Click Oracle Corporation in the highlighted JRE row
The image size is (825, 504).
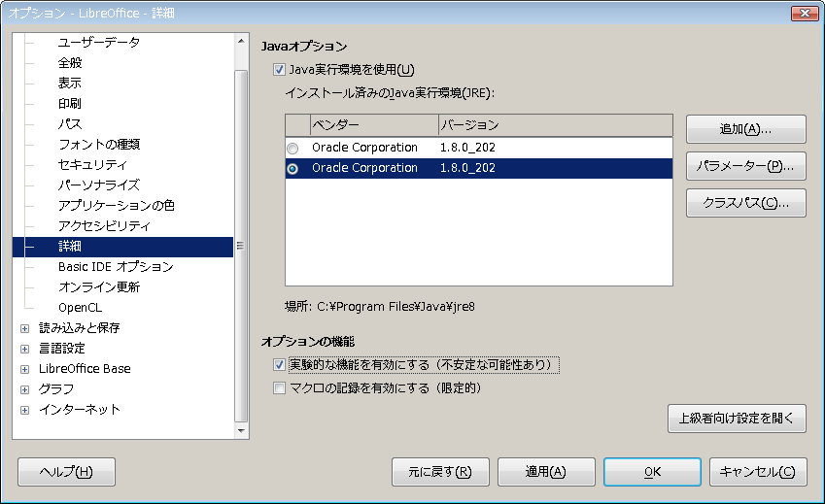(x=364, y=168)
